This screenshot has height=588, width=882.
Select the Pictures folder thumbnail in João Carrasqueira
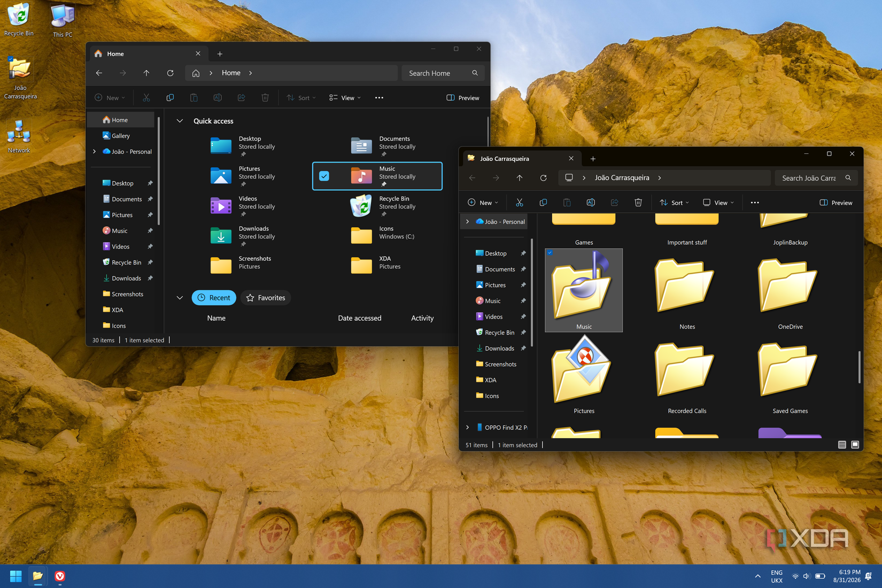pyautogui.click(x=584, y=374)
